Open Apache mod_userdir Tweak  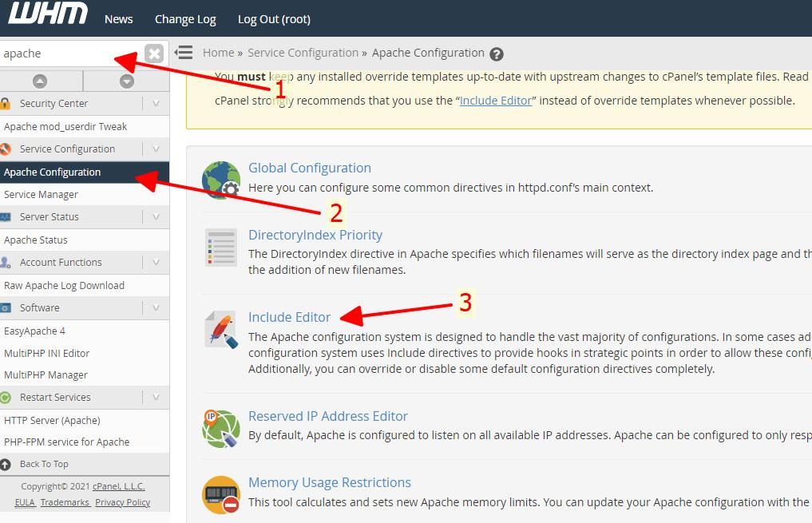(65, 127)
